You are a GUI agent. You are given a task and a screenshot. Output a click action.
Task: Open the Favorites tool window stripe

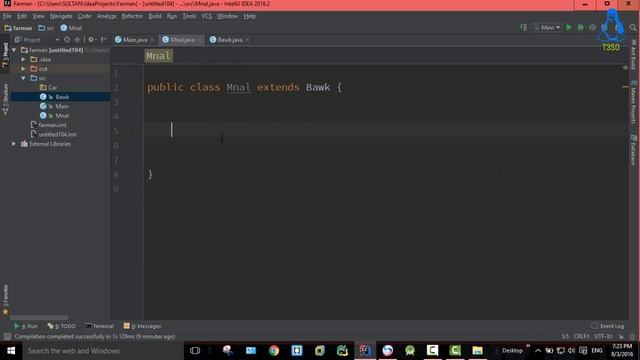pyautogui.click(x=5, y=300)
